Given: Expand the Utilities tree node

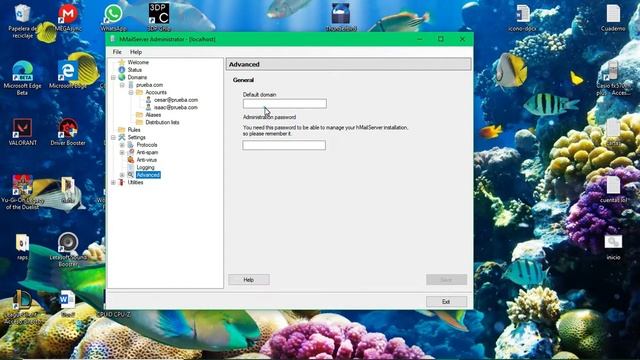Looking at the screenshot, I should click(x=113, y=182).
